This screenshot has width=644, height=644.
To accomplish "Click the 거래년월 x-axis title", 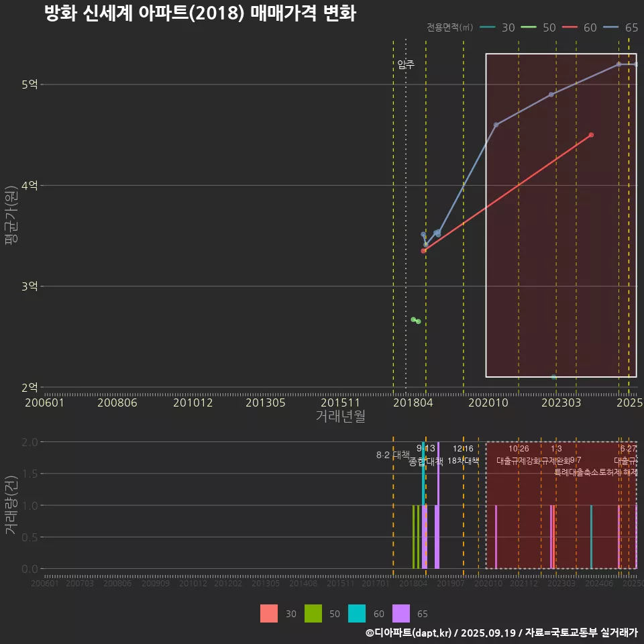I will [340, 416].
